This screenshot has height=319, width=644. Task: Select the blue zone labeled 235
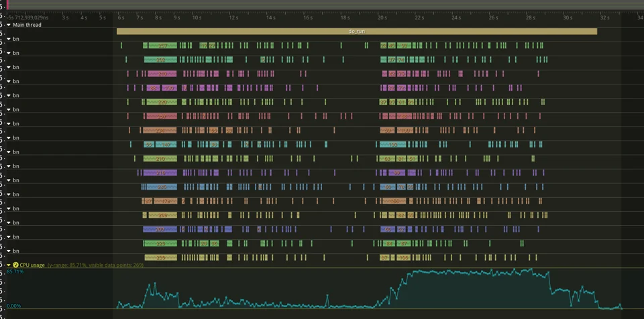[x=162, y=187]
